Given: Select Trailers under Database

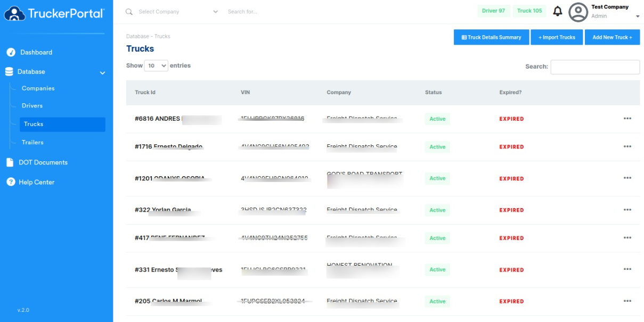Looking at the screenshot, I should (x=32, y=143).
